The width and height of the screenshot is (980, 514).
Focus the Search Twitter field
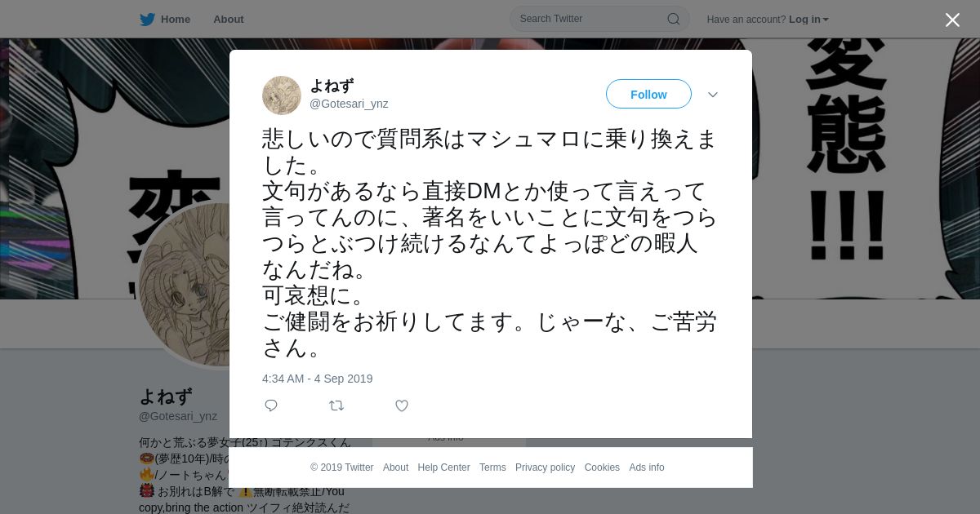599,19
